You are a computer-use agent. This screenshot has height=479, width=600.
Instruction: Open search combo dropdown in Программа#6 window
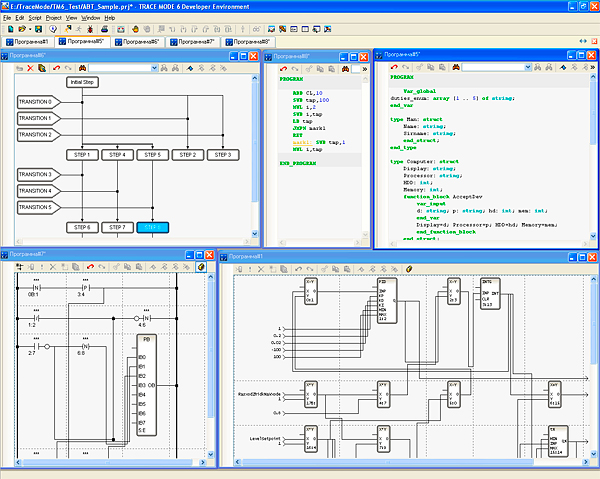coord(154,68)
